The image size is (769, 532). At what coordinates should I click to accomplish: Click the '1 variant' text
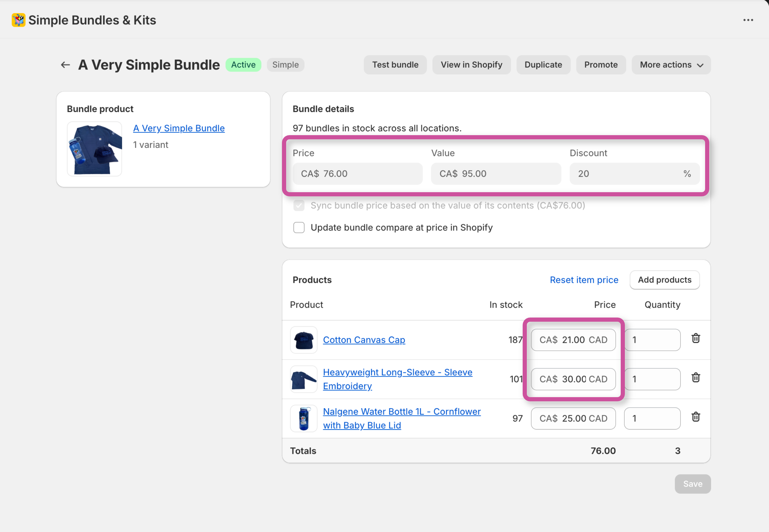pos(151,145)
